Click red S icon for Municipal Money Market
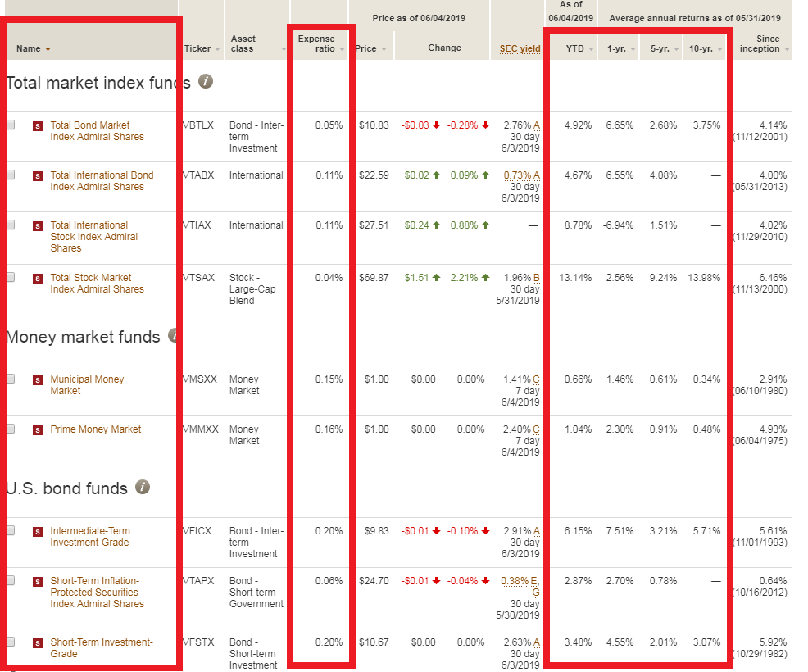Viewport: 808px width, 672px height. (38, 380)
